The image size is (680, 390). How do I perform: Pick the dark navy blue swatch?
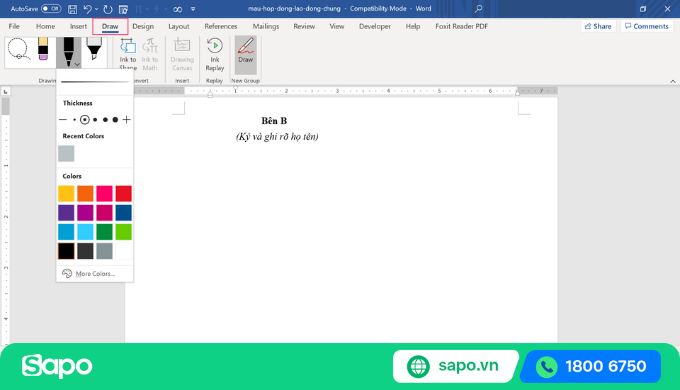(x=124, y=213)
